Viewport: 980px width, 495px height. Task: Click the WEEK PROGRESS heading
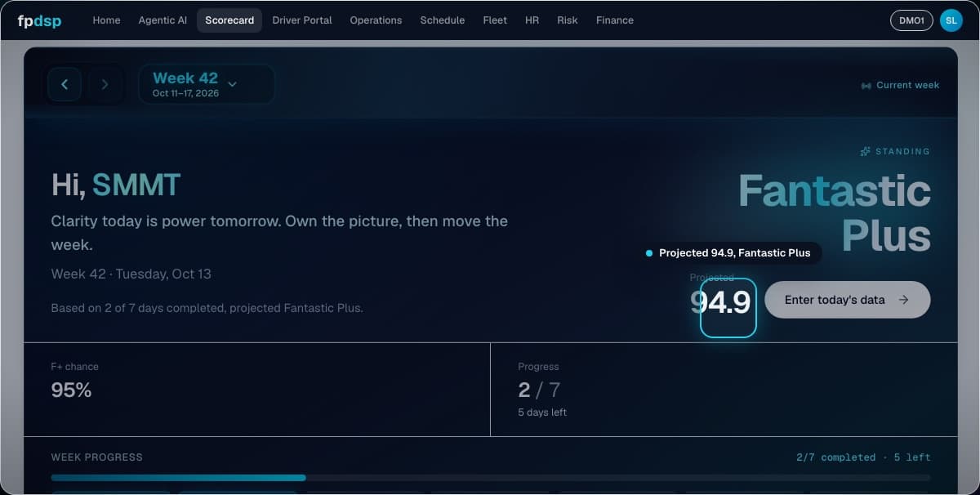(97, 457)
